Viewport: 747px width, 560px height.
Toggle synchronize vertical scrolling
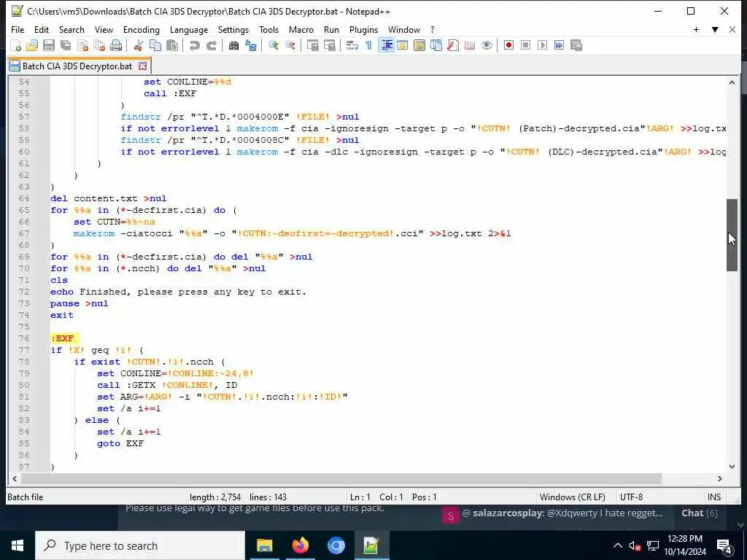coord(312,45)
